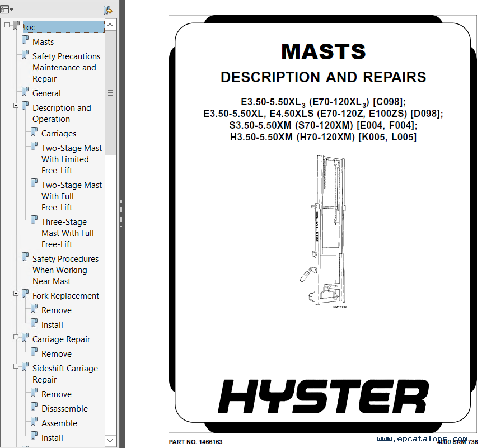Image resolution: width=496 pixels, height=448 pixels.
Task: Collapse the Fork Replacement section
Action: pyautogui.click(x=16, y=294)
